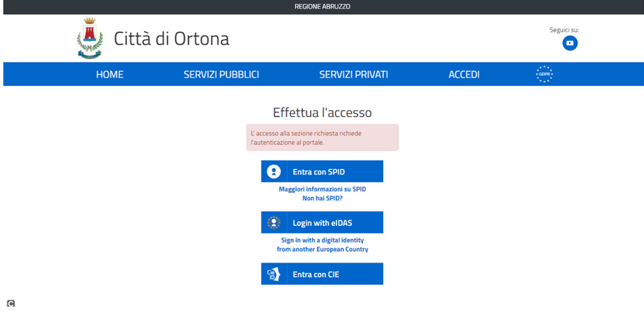Image resolution: width=644 pixels, height=322 pixels.
Task: Go to the HOME menu item
Action: (109, 75)
